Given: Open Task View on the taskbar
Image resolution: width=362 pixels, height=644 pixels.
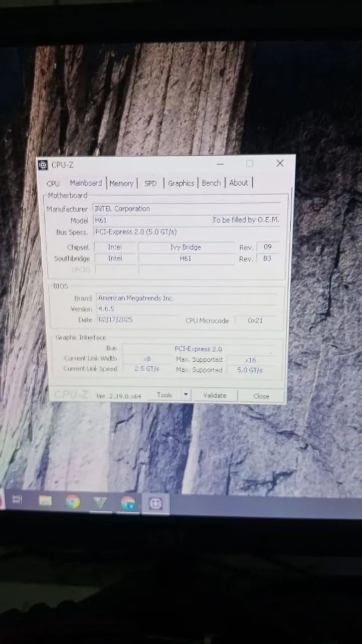Looking at the screenshot, I should coord(17,500).
